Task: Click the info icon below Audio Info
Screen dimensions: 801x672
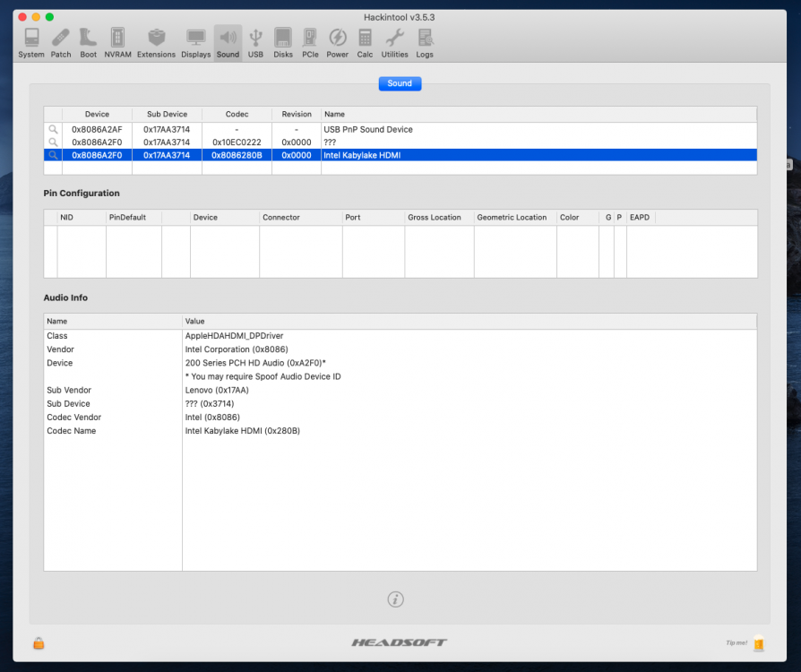Action: (395, 599)
